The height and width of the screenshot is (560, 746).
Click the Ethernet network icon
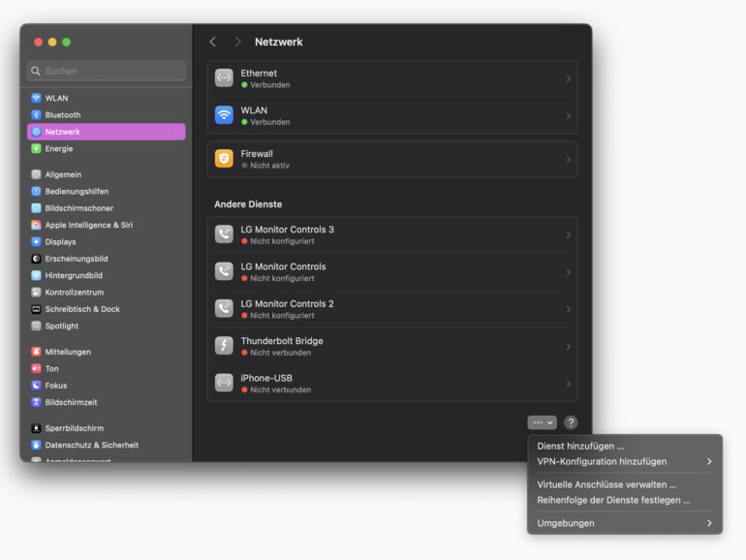(224, 78)
